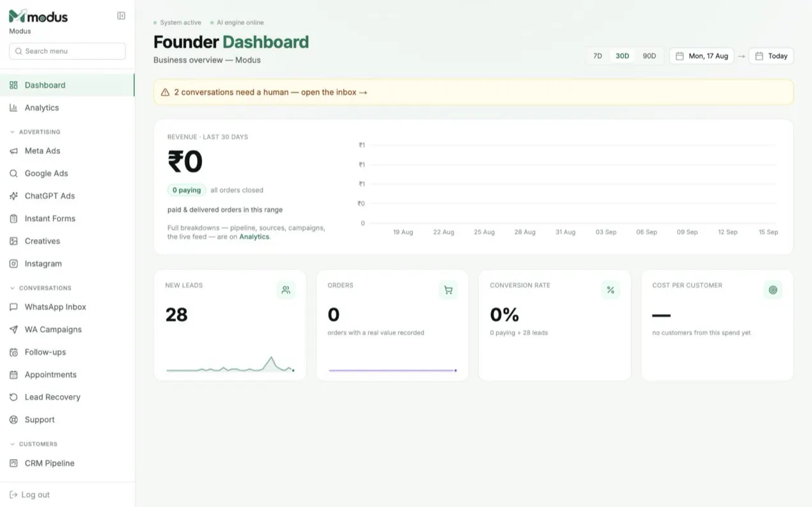
Task: Click the Instagram camera icon
Action: (13, 263)
